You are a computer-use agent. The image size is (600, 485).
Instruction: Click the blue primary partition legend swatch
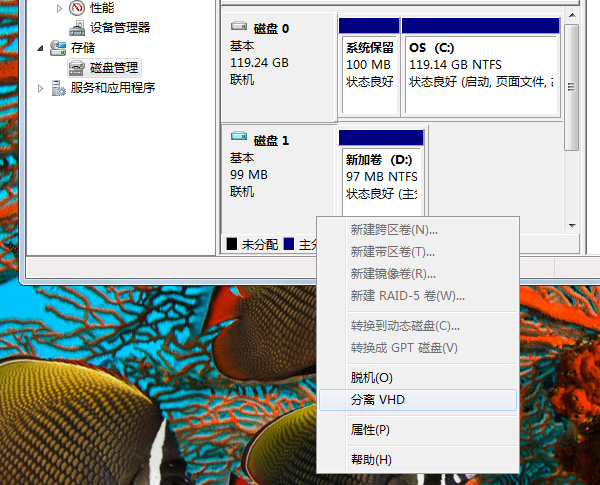point(289,243)
